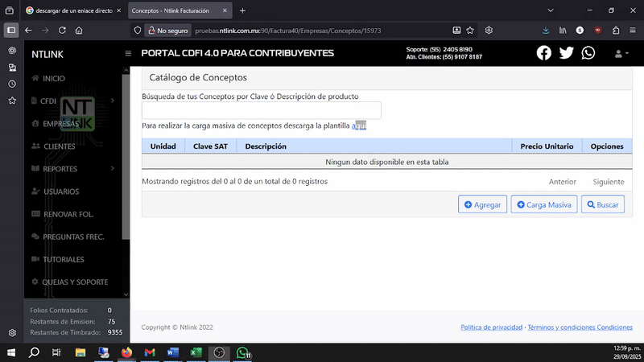Close the Conceptos - Ntlink Facturación tab
The image size is (644, 362).
[225, 10]
